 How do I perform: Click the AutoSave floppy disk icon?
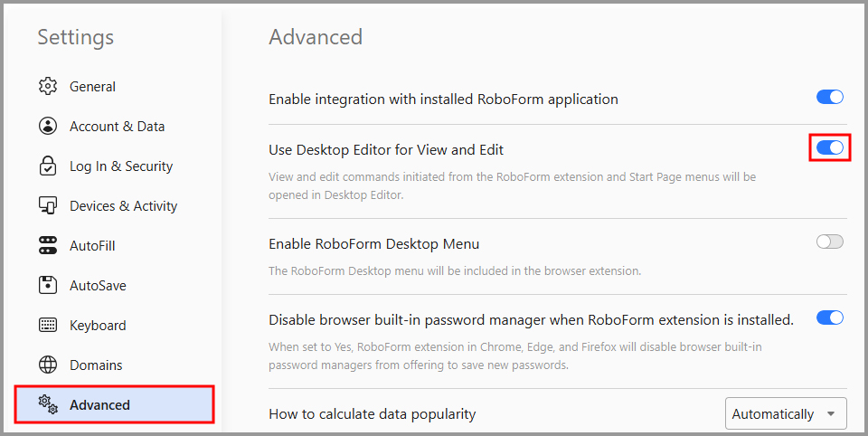coord(48,285)
